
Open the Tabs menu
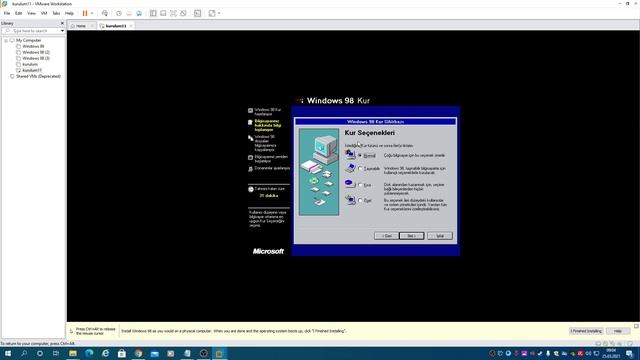(x=56, y=13)
